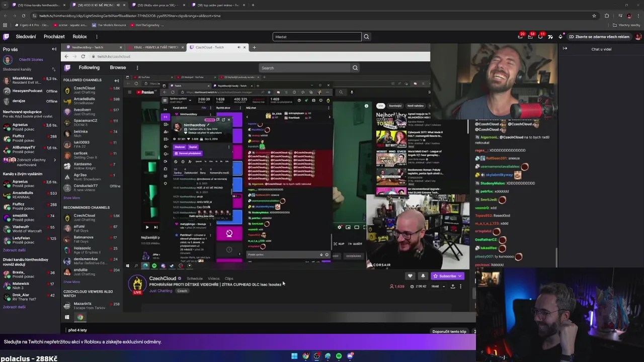Screen dimensions: 644x362
Task: Open Brasla_ channel in sidebar
Action: click(30, 275)
